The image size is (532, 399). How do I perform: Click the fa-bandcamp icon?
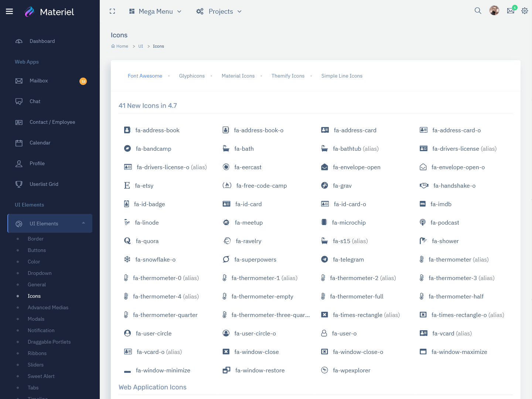[x=127, y=149]
